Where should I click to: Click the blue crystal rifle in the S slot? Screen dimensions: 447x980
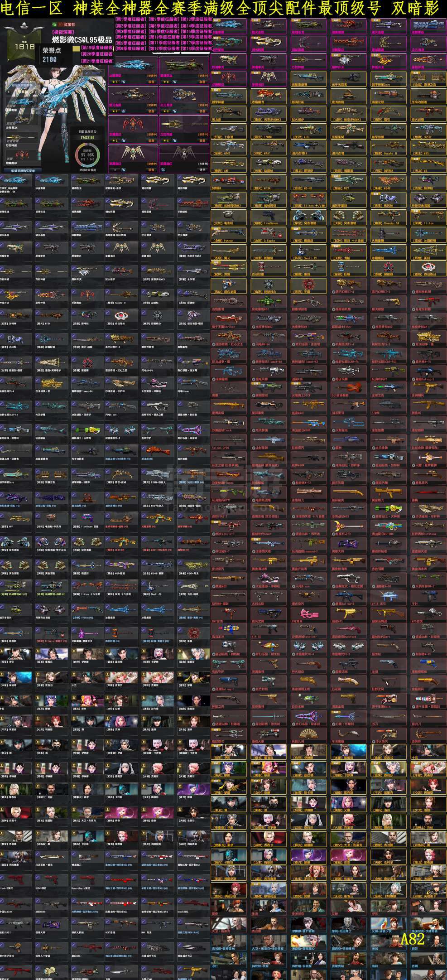(133, 64)
